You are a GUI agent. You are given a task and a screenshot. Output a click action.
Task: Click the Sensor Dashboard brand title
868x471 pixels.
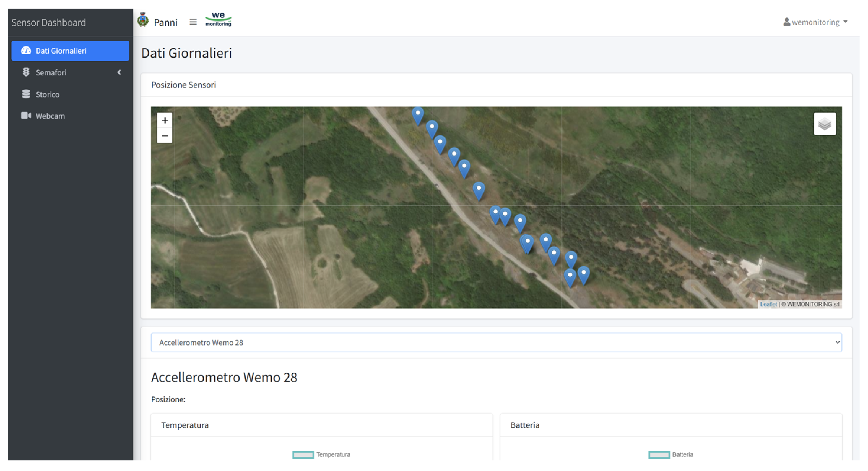[x=48, y=22]
